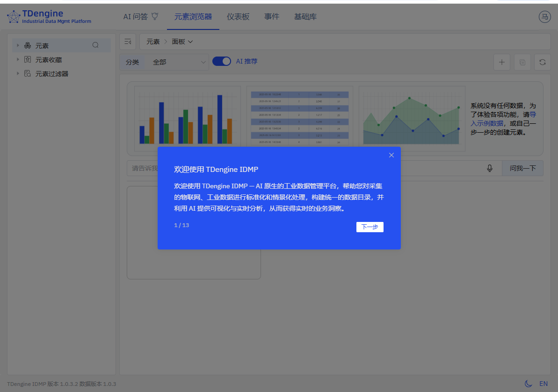558x392 pixels.
Task: Click the 元素过滤器 tree label
Action: click(51, 74)
